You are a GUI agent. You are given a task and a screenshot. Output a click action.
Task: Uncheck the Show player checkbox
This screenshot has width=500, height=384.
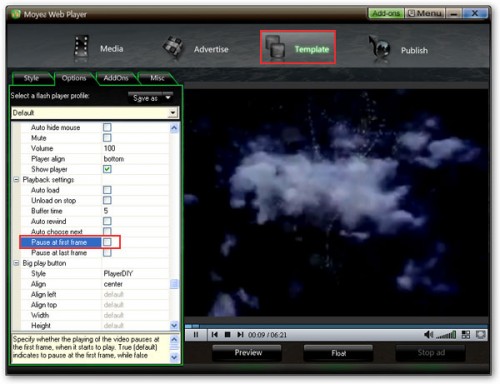(x=107, y=169)
